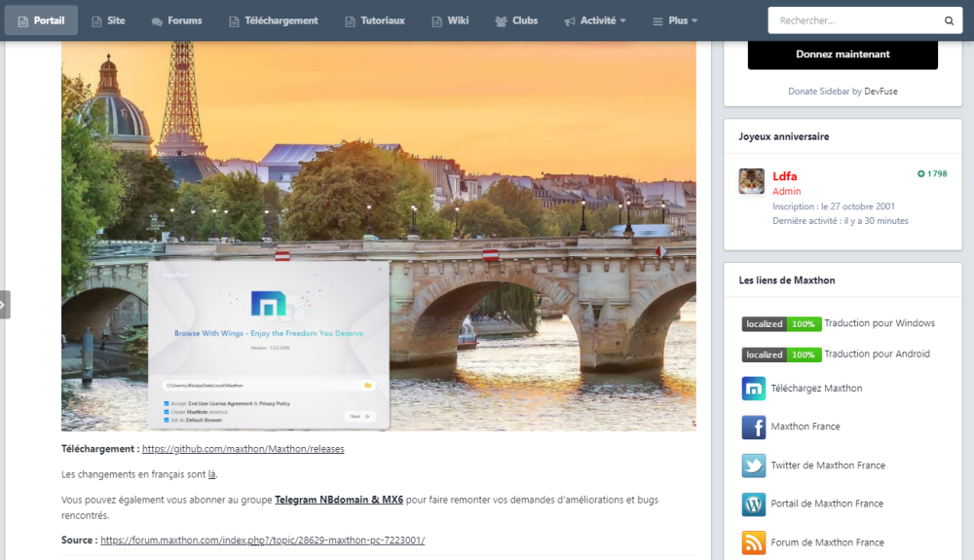974x560 pixels.
Task: Click the Facebook icon for Maxthon France
Action: tap(753, 427)
